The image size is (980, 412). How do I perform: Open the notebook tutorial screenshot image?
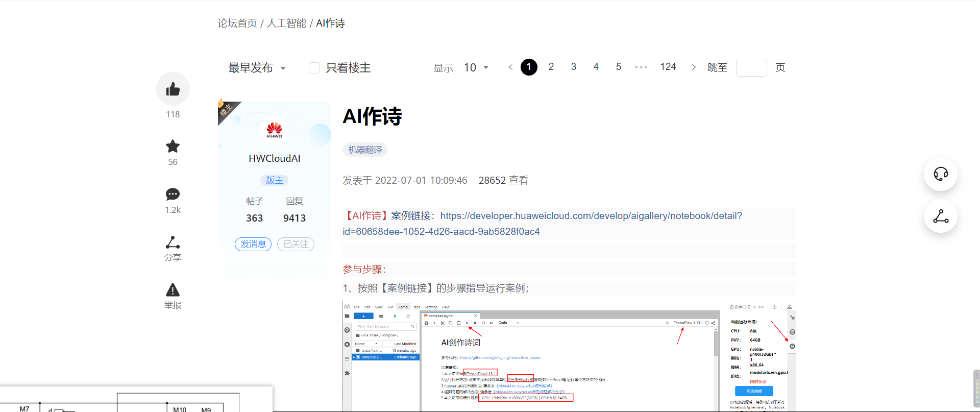(569, 355)
